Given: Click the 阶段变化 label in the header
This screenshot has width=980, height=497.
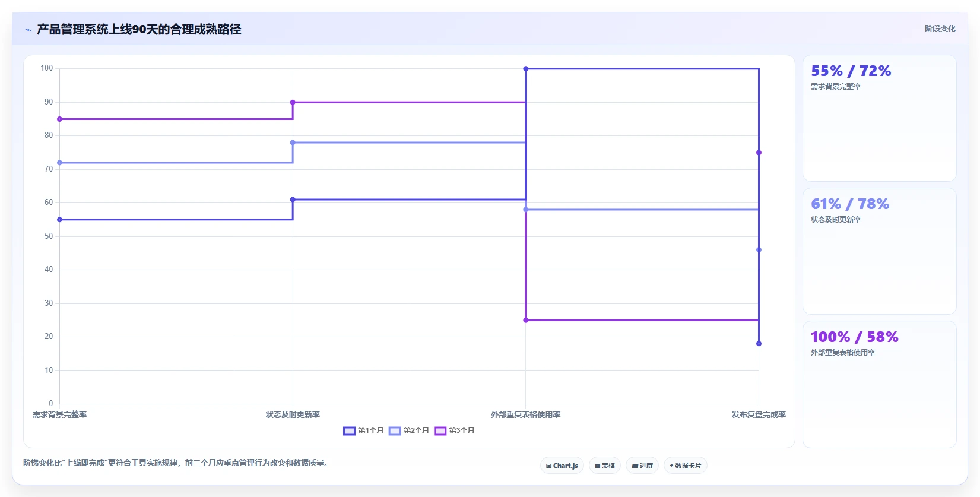Looking at the screenshot, I should point(940,29).
